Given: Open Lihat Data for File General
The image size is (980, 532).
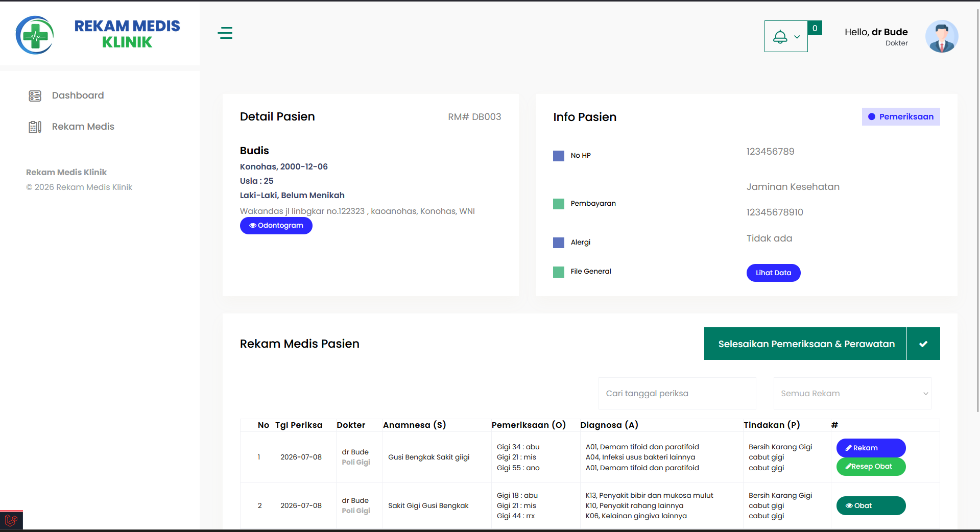Looking at the screenshot, I should (x=773, y=273).
